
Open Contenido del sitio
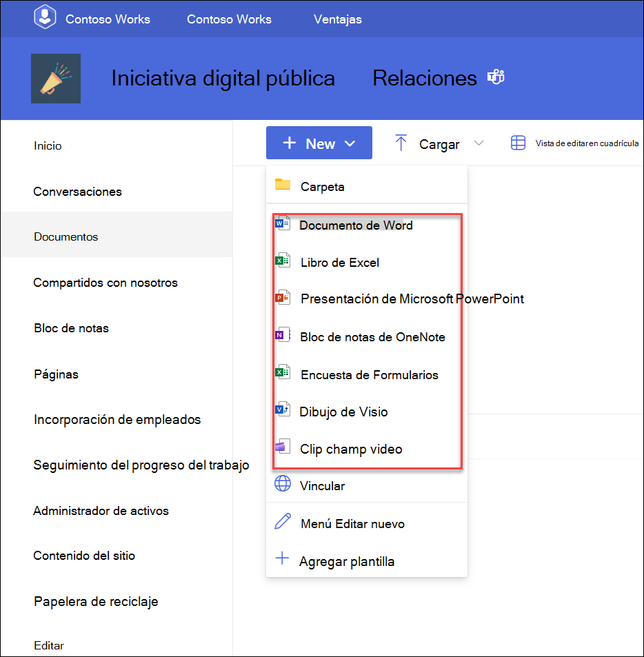[x=84, y=556]
